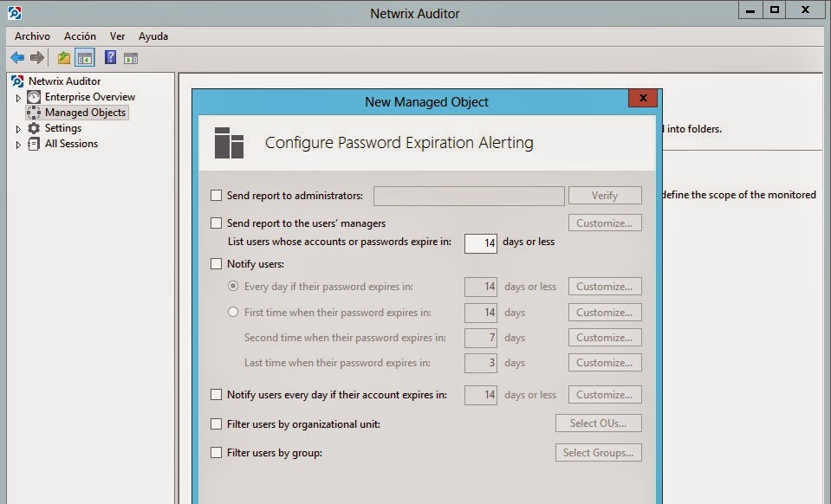Click the All Sessions notebook icon

click(x=34, y=144)
